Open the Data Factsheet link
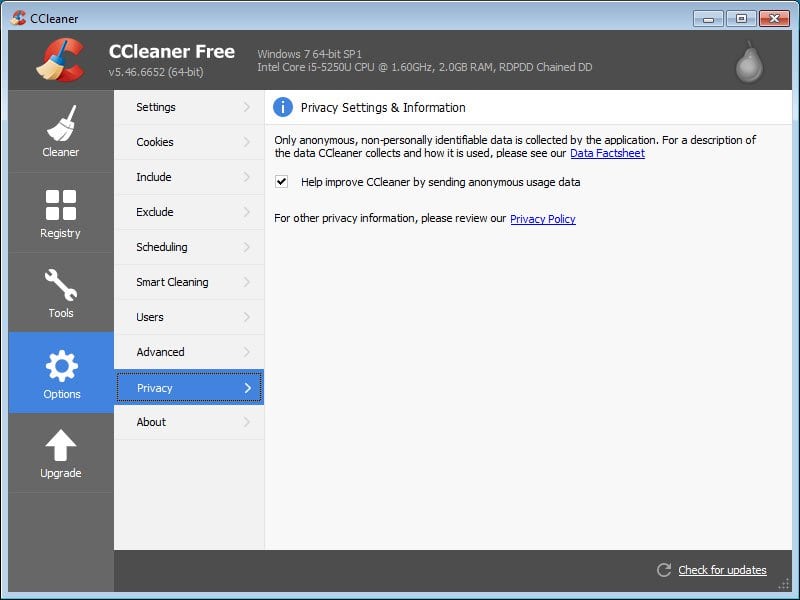 pyautogui.click(x=607, y=153)
